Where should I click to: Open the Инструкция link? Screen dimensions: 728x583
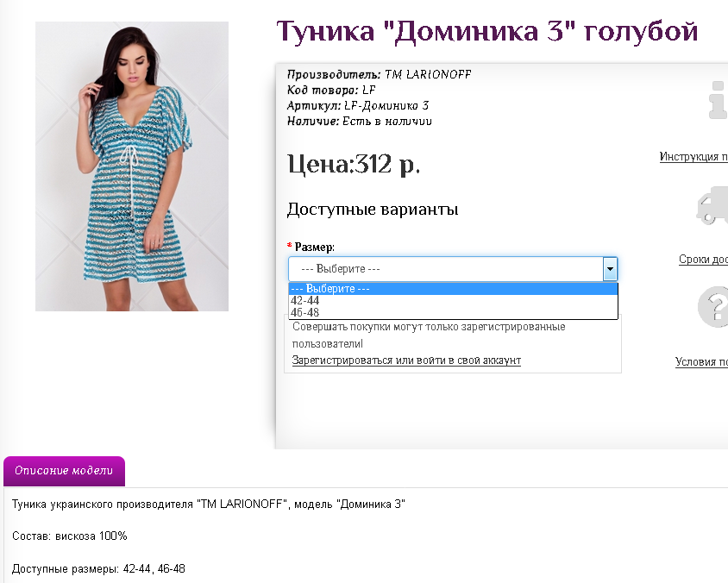point(693,157)
